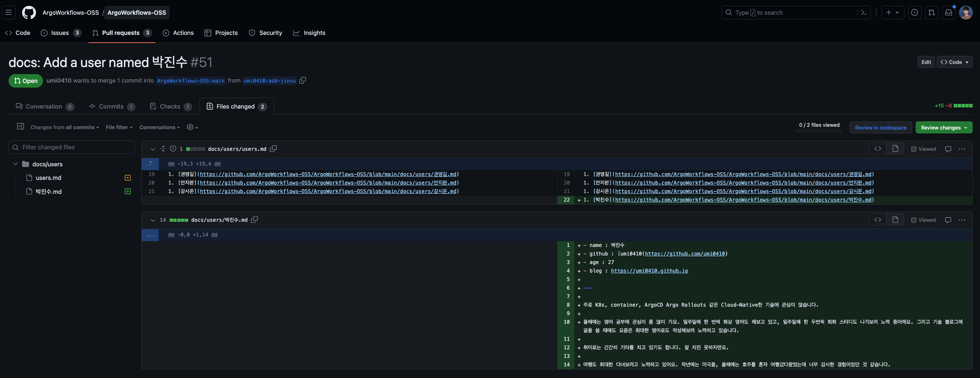Switch to the Conversation tab
The image size is (980, 378).
pos(45,106)
